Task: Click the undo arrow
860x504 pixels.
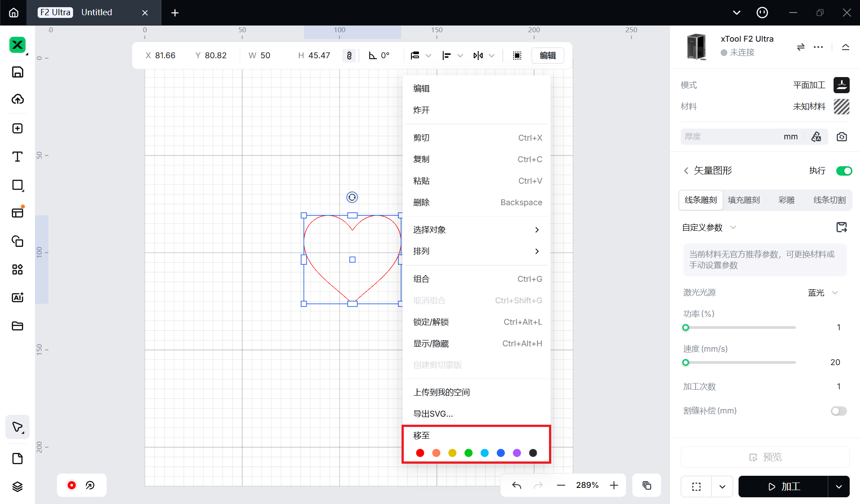Action: coord(517,485)
